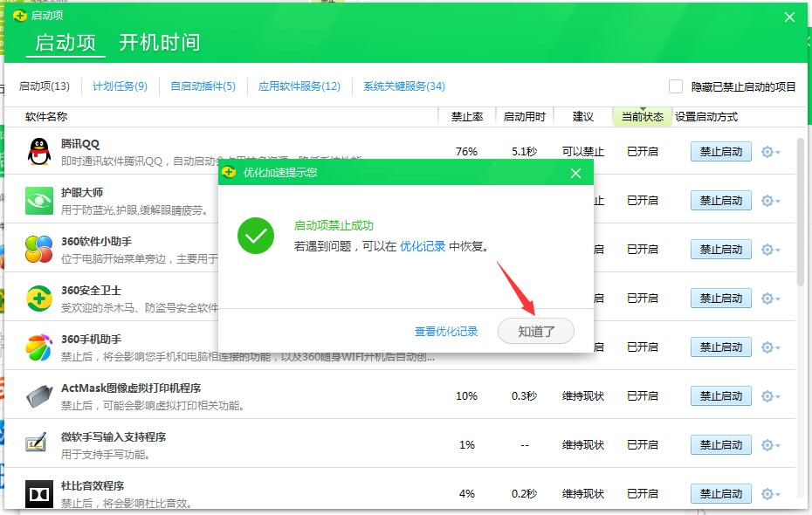Switch to 启动项 main tab
The image size is (812, 515).
pyautogui.click(x=65, y=43)
